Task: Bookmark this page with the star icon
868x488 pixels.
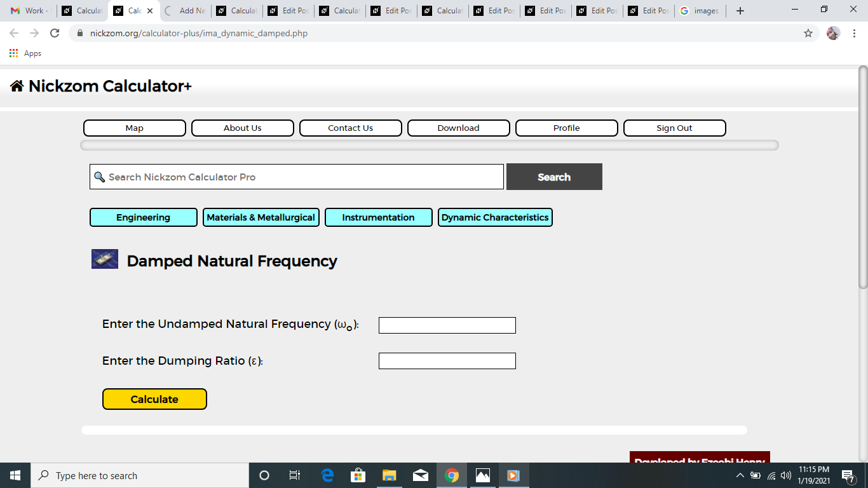Action: click(x=808, y=33)
